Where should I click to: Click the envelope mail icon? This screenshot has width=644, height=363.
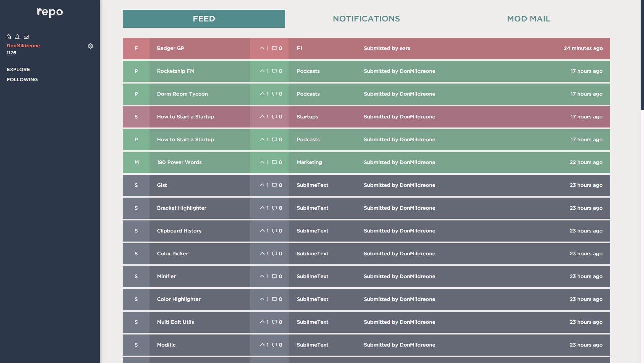click(x=26, y=37)
